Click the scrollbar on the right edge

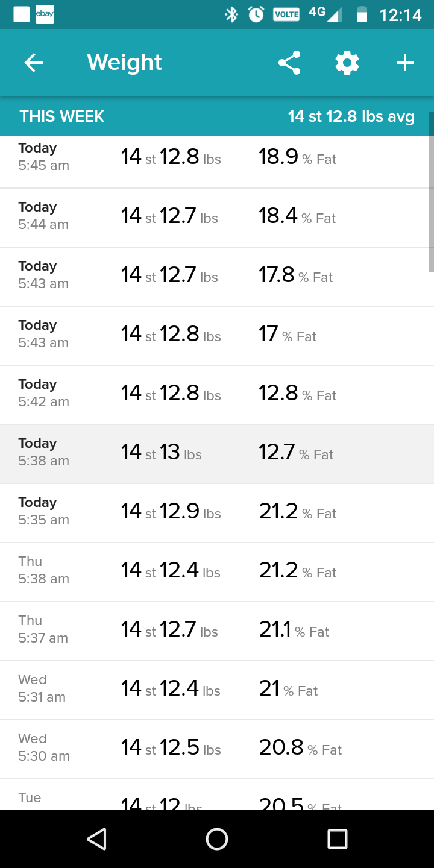point(431,193)
